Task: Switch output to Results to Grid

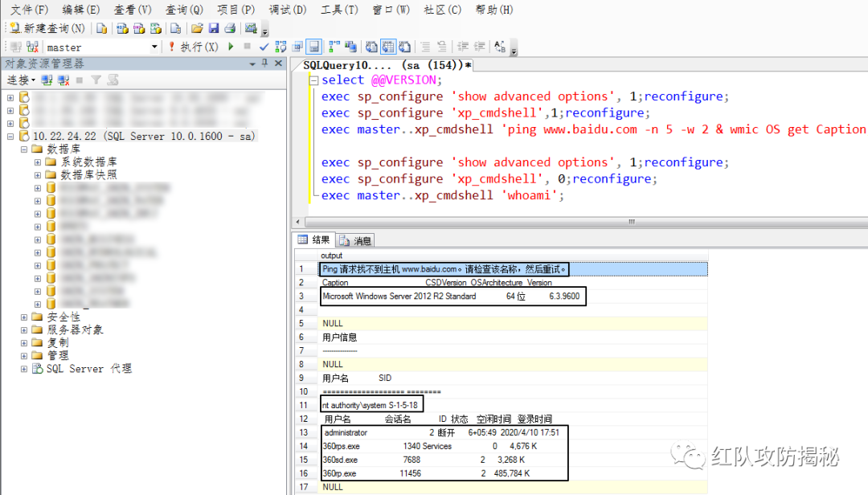Action: 388,47
